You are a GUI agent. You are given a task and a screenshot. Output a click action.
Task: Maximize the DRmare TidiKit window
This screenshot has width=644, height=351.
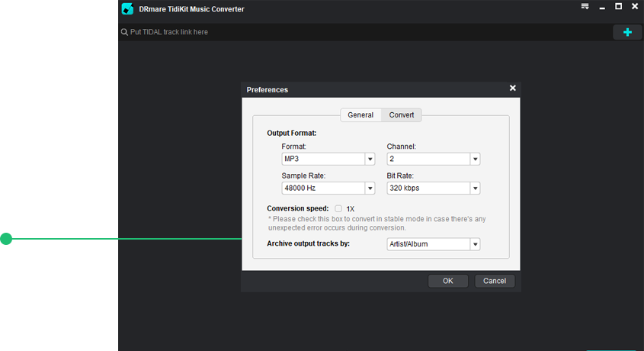pos(618,6)
